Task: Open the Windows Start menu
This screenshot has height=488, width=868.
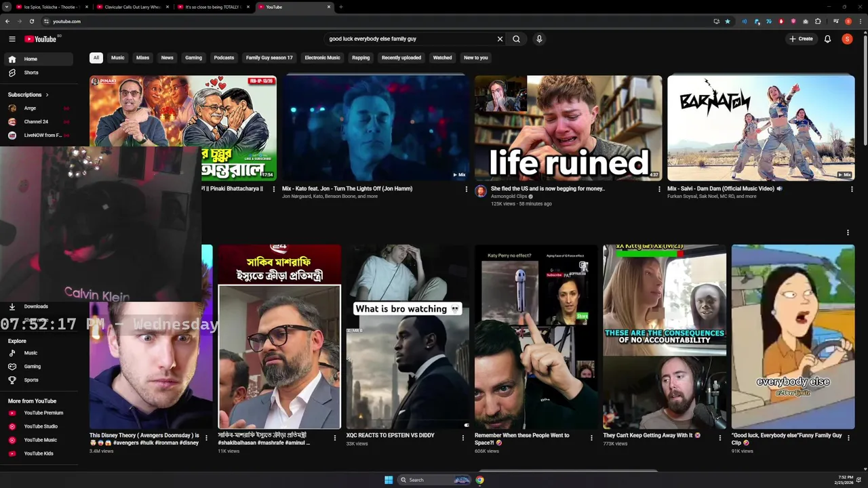Action: [389, 480]
